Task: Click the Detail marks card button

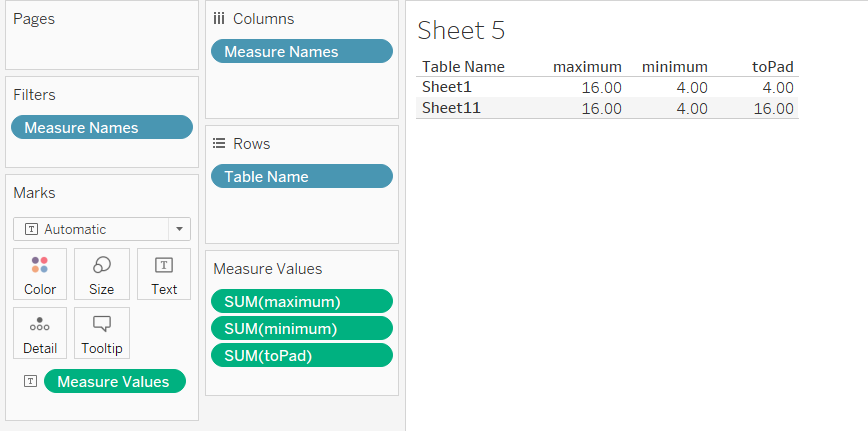Action: 40,333
